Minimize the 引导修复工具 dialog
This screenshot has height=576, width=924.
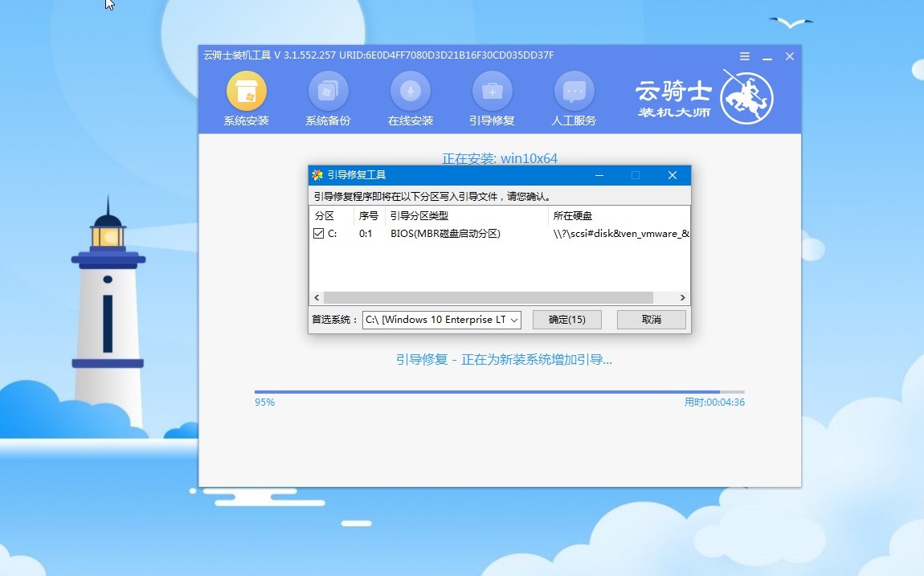[599, 175]
